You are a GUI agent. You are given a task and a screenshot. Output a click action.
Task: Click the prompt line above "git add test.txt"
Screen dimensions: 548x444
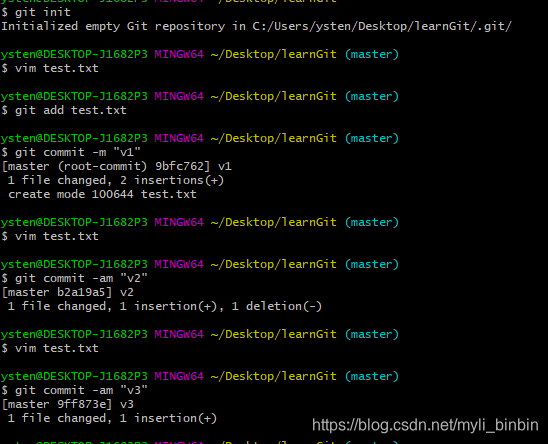[200, 96]
